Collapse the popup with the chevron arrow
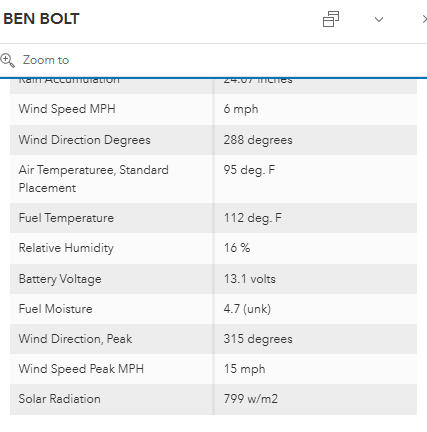The image size is (427, 432). tap(379, 19)
